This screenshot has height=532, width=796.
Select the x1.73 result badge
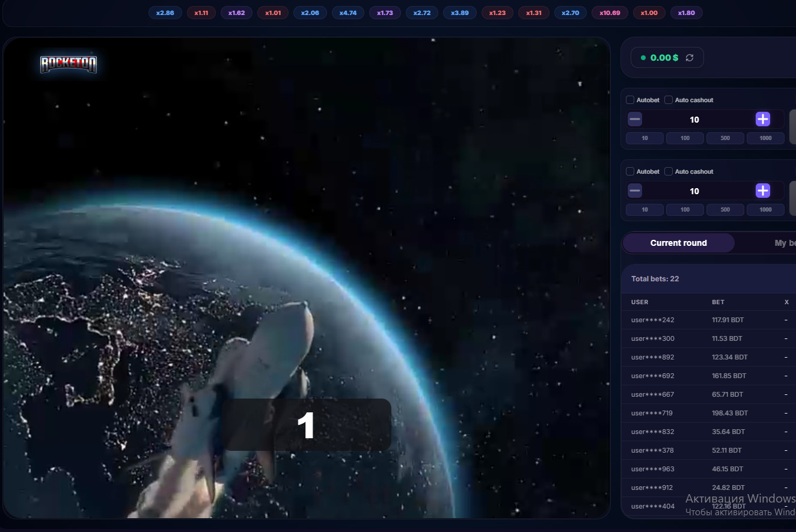[x=385, y=13]
